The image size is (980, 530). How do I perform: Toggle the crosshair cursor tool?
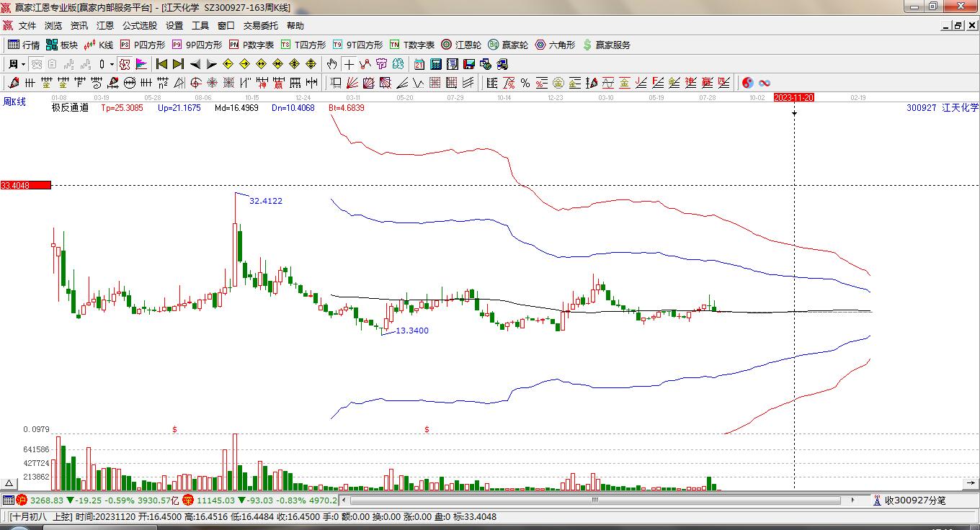(349, 64)
